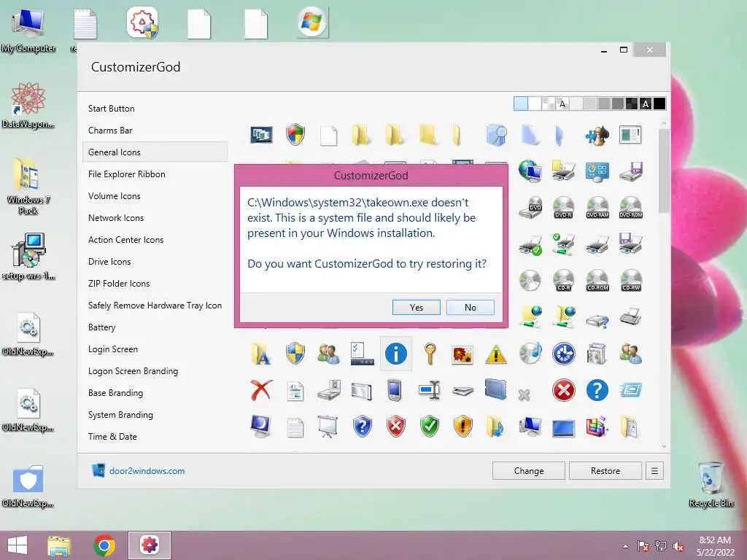The height and width of the screenshot is (560, 747).
Task: Open the door2windows.com link
Action: pyautogui.click(x=147, y=470)
